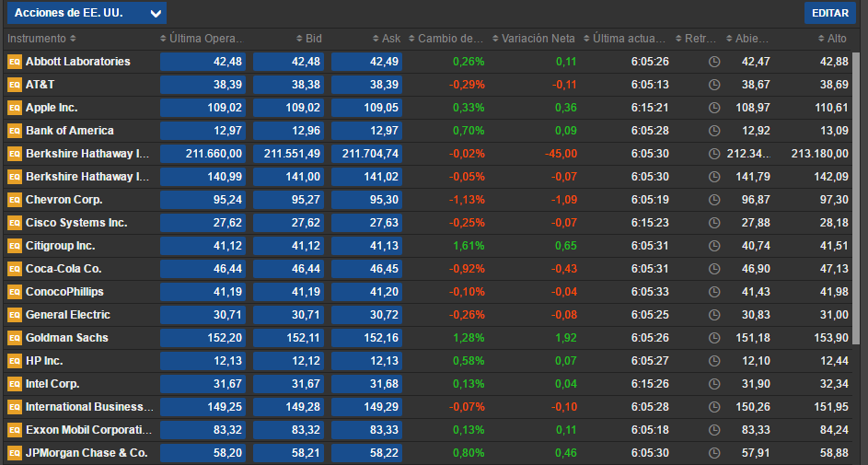
Task: Sort by the Última actua... column header
Action: pyautogui.click(x=625, y=39)
